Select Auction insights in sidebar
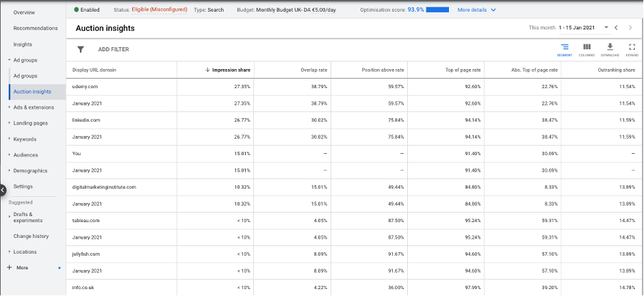 32,92
